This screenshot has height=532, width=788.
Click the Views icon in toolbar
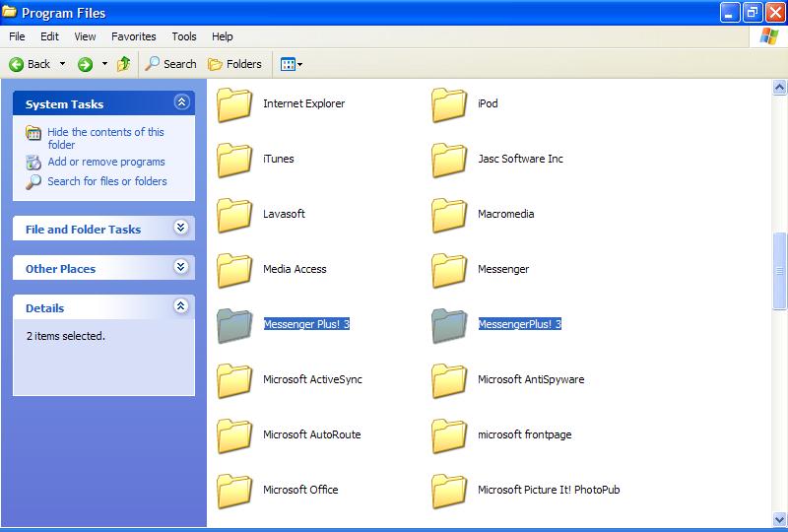[288, 64]
